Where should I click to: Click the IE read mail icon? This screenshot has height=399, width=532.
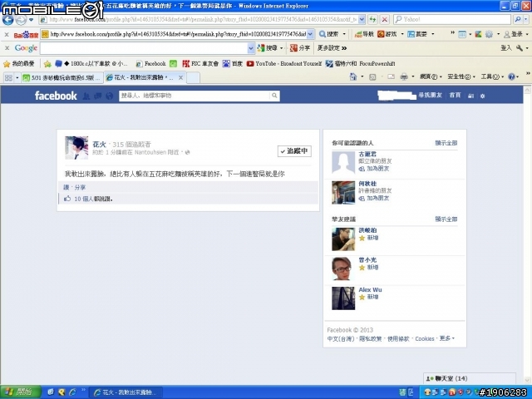[391, 77]
